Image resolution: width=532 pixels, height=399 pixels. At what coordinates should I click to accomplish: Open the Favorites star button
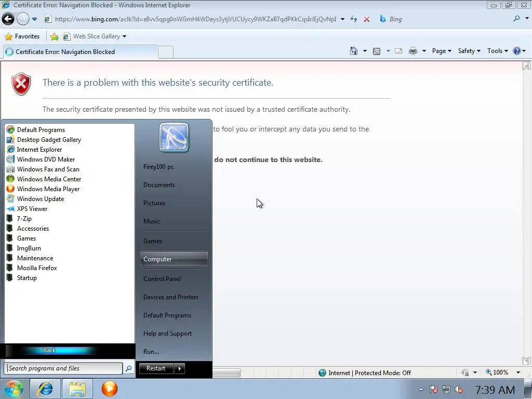point(22,36)
